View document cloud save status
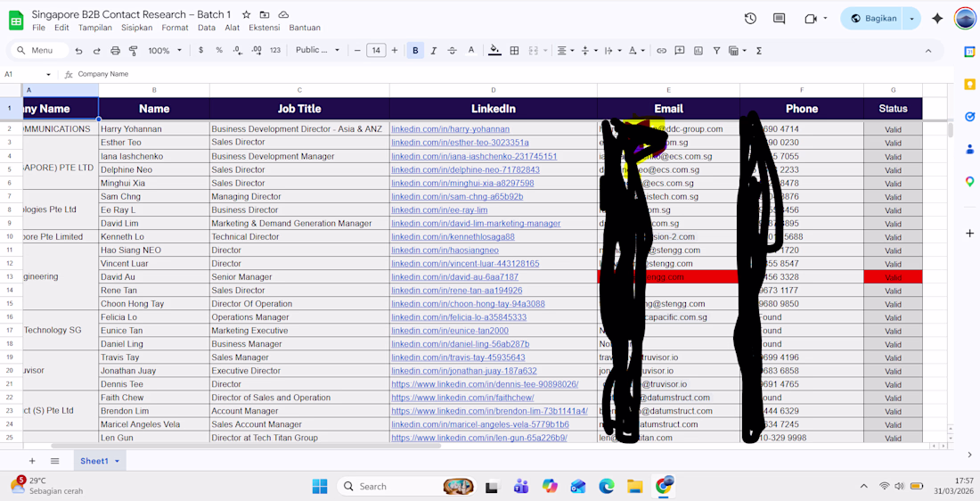 click(283, 14)
